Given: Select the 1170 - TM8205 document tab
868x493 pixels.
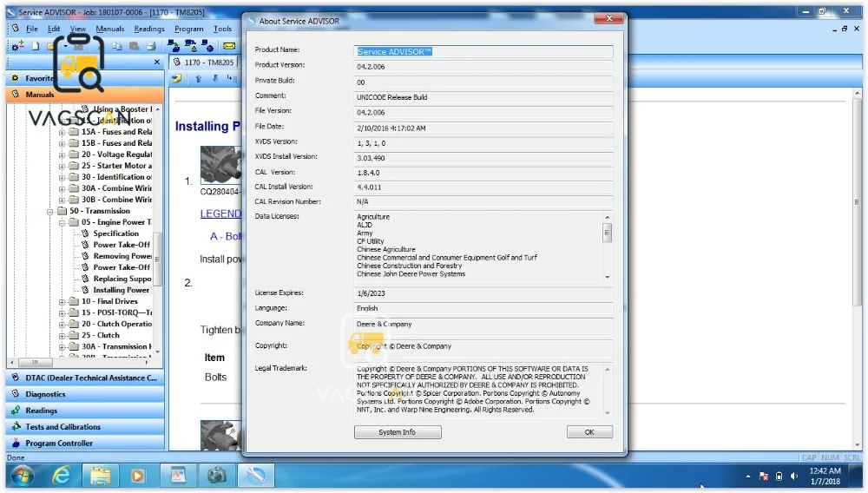Looking at the screenshot, I should (204, 62).
